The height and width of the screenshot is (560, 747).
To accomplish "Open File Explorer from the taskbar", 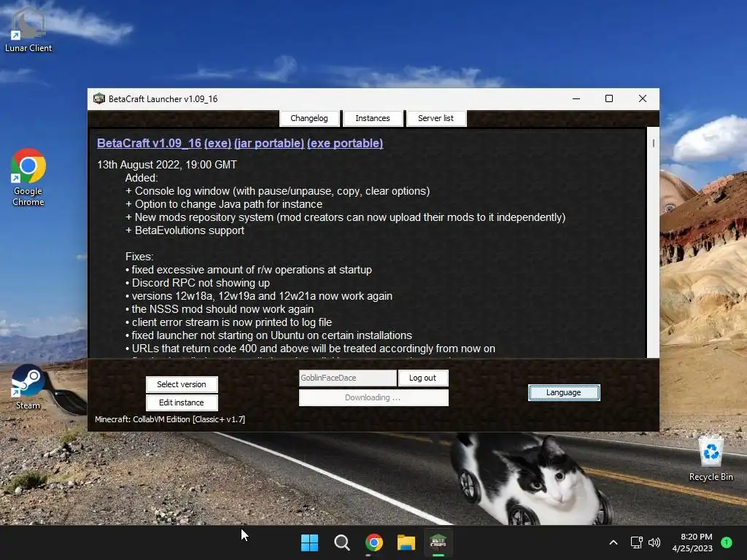I will click(406, 542).
